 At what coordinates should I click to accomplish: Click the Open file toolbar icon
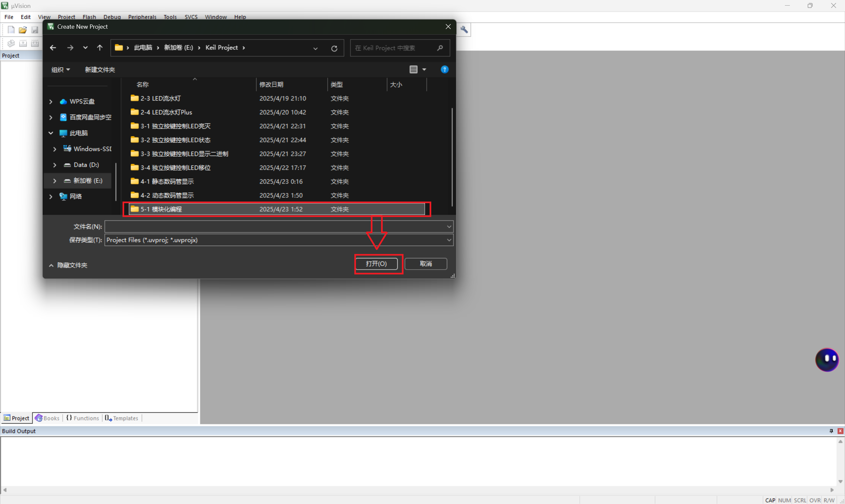23,30
